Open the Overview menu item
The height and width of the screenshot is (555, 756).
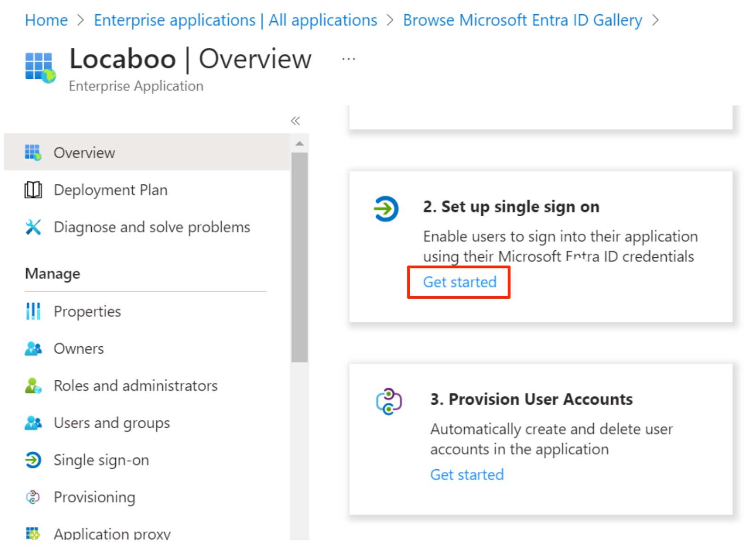[147, 153]
